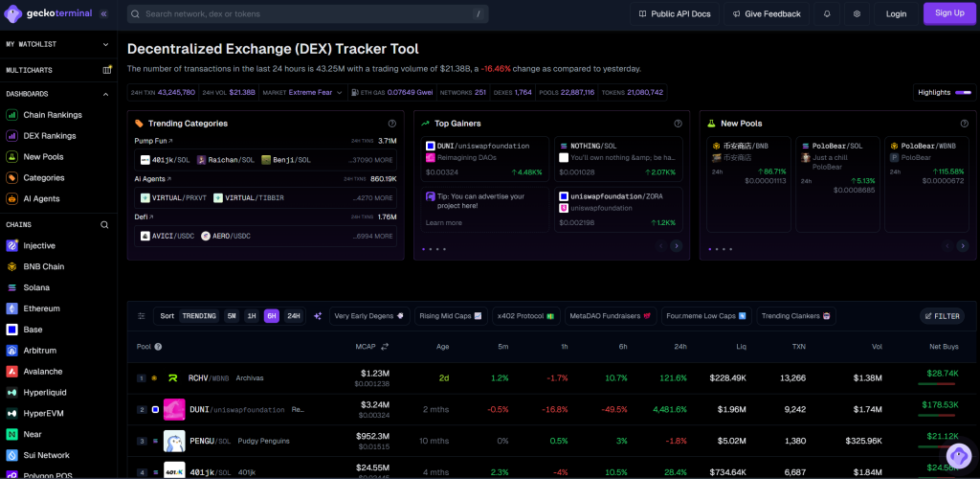The width and height of the screenshot is (980, 479).
Task: Open settings gear icon in header
Action: pyautogui.click(x=857, y=14)
